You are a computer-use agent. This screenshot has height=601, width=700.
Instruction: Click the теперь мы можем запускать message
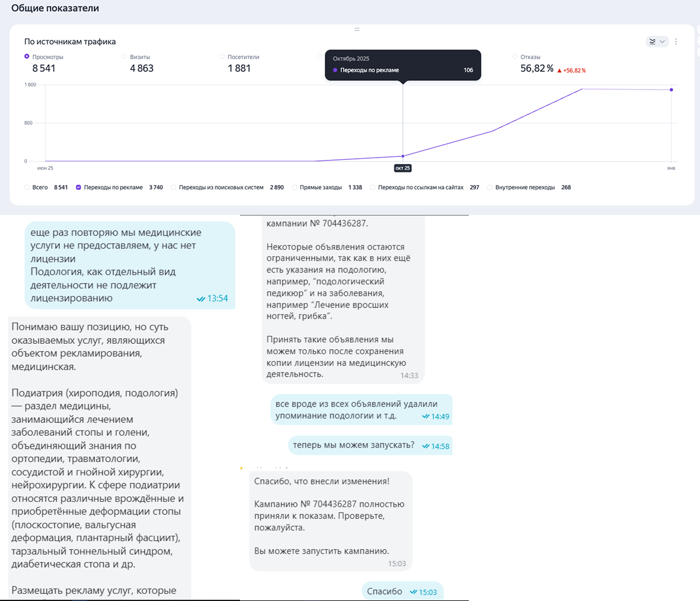coord(354,445)
